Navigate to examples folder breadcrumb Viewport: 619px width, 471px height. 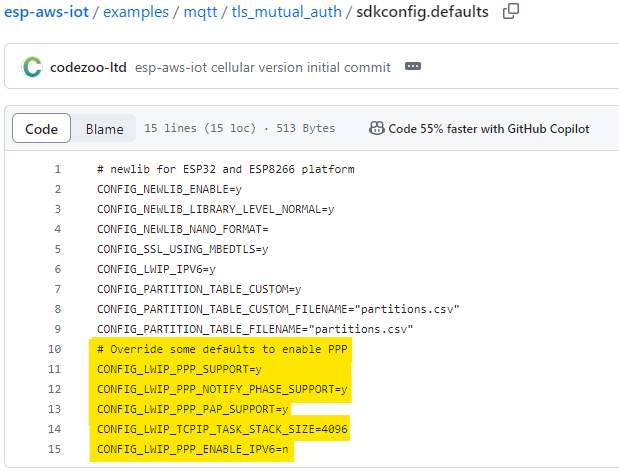(x=136, y=12)
